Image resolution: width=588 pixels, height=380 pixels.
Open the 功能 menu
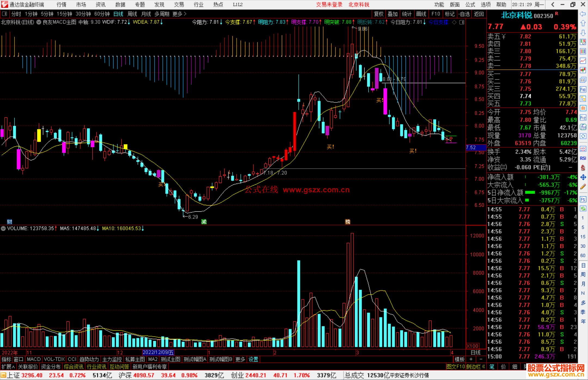[439, 5]
